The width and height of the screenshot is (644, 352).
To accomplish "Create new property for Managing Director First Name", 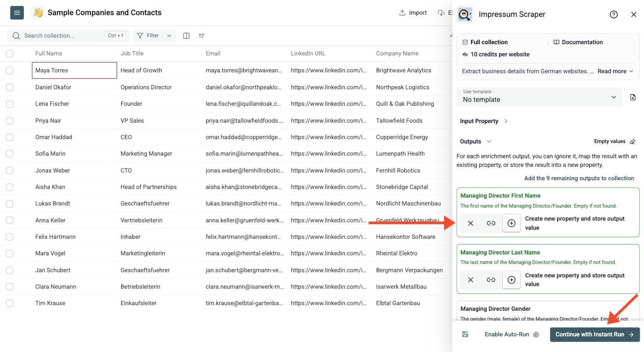I will (x=511, y=223).
